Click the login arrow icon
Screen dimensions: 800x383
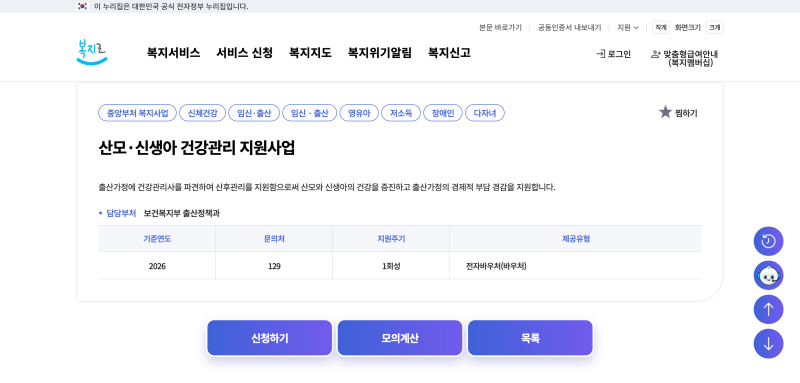coord(601,54)
